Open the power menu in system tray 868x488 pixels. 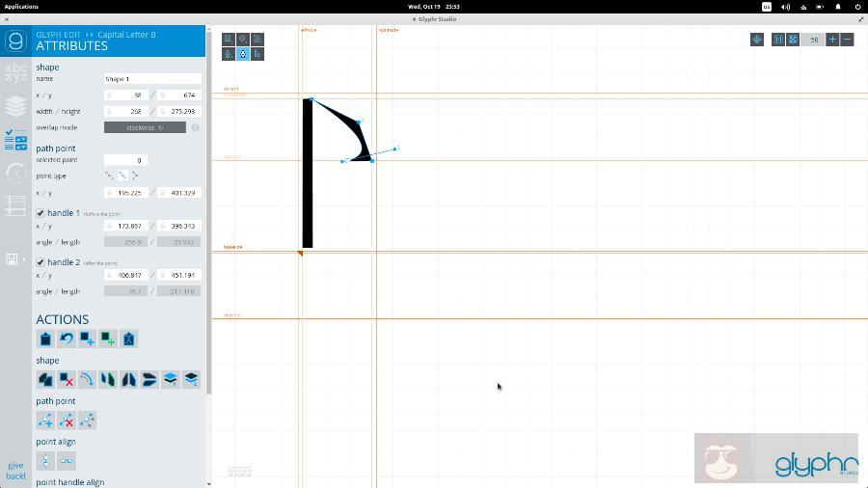pyautogui.click(x=857, y=7)
